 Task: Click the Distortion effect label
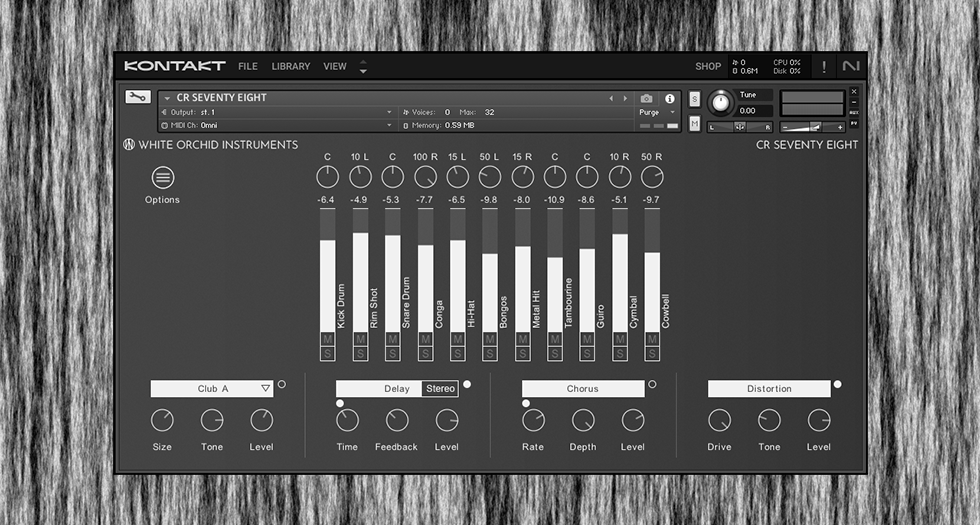tap(769, 389)
